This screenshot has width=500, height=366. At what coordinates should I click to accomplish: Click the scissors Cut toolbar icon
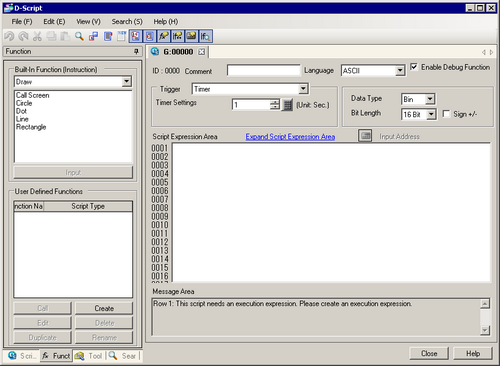37,36
